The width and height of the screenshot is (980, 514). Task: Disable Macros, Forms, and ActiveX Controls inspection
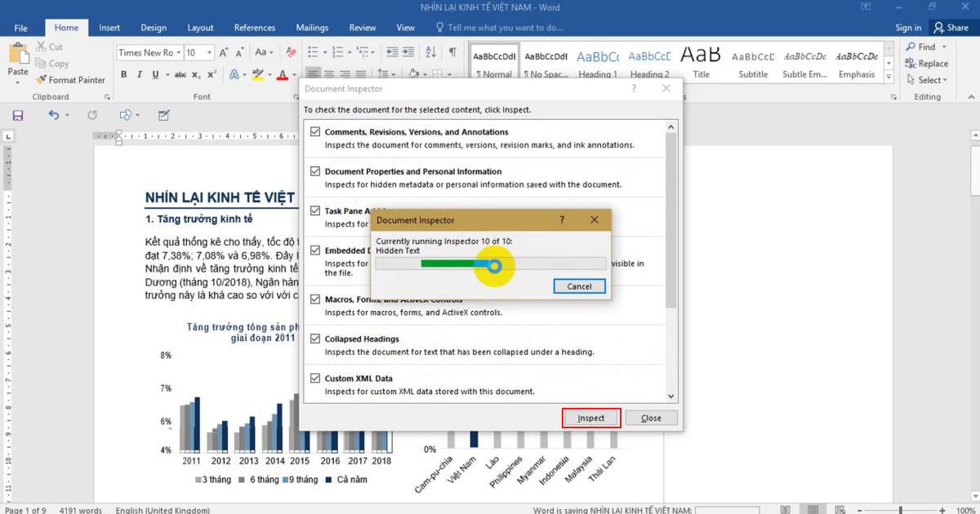(315, 299)
